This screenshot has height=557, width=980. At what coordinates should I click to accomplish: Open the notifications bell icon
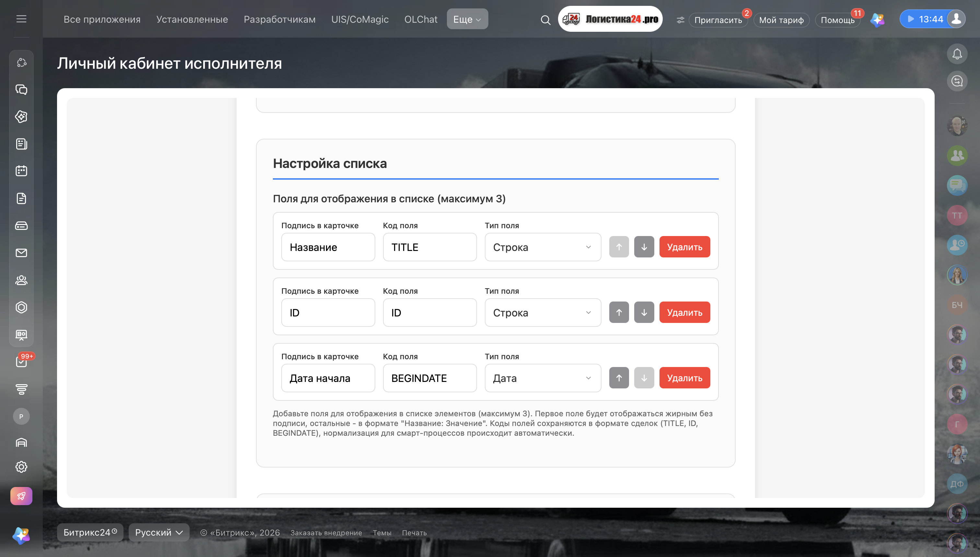point(957,54)
